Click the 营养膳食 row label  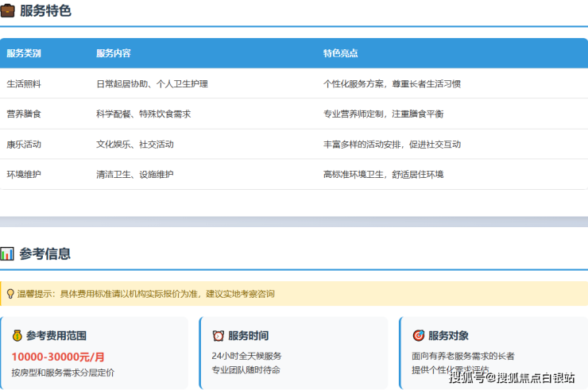pos(24,114)
